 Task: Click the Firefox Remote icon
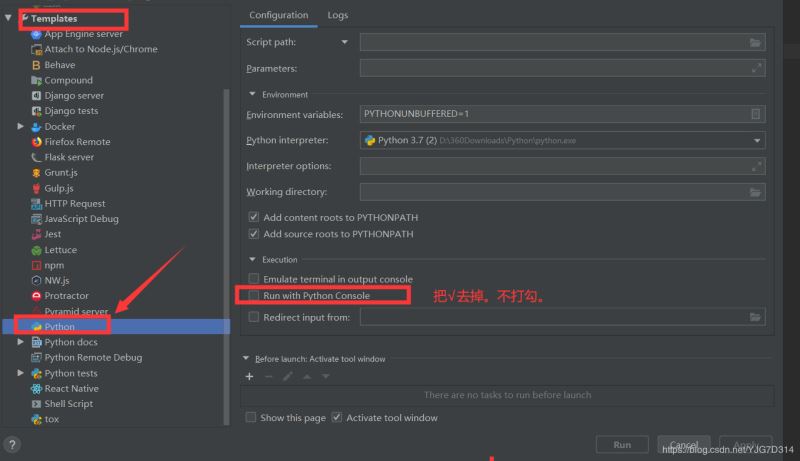[x=36, y=142]
